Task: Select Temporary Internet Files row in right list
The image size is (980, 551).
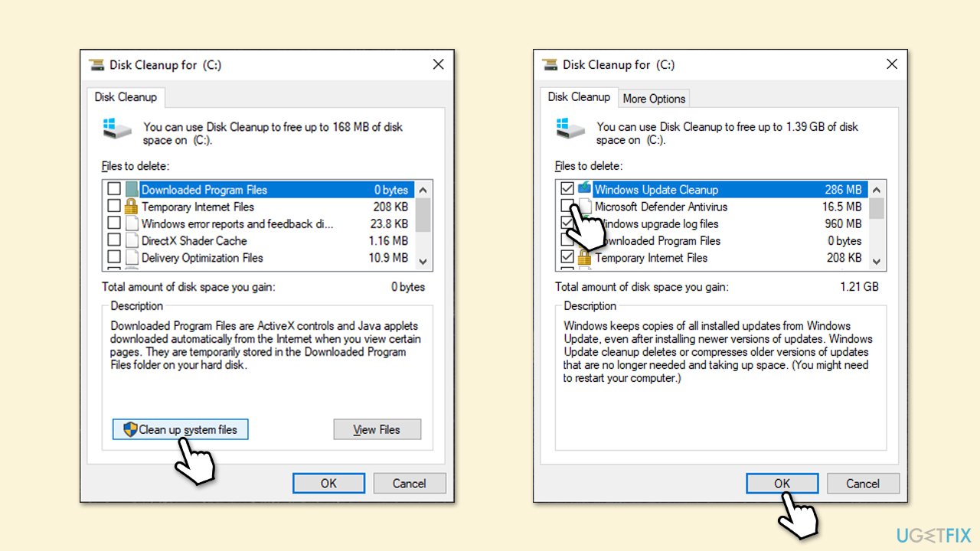Action: [x=713, y=257]
